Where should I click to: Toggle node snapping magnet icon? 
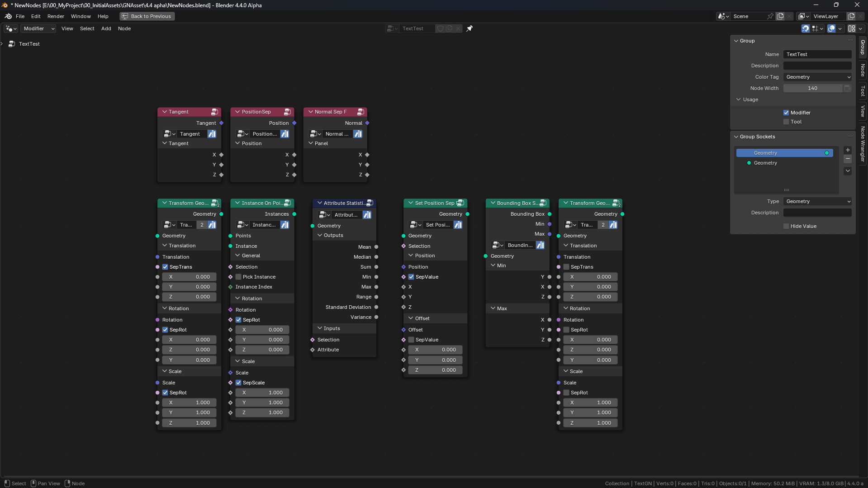pos(806,28)
